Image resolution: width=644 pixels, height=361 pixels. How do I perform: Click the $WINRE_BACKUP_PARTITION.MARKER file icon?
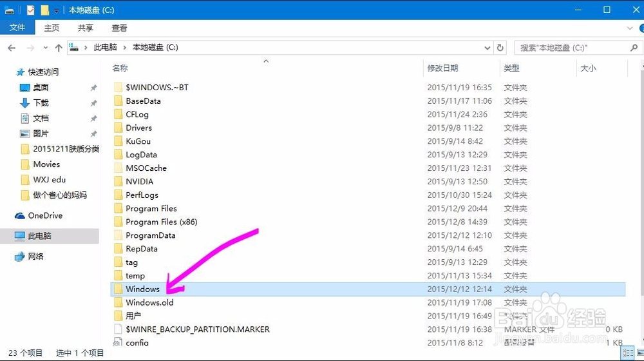[118, 329]
